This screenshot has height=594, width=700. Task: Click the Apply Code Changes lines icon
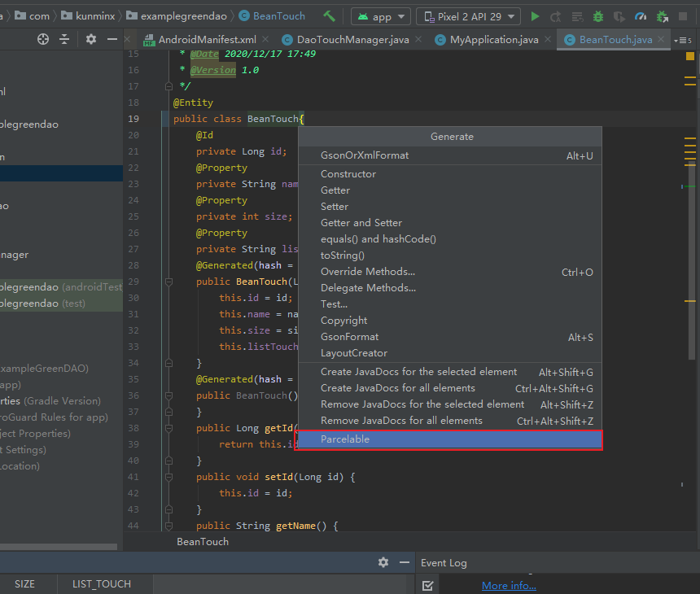[x=577, y=17]
